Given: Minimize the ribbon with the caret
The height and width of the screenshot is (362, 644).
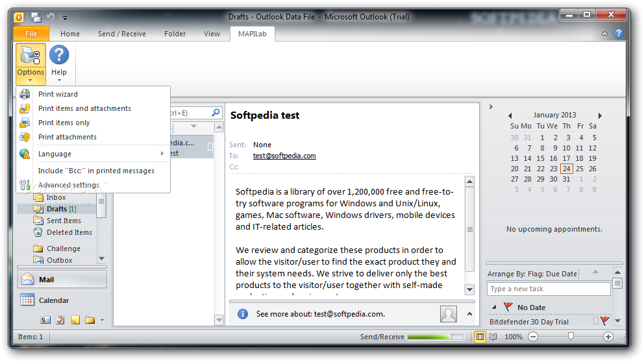Looking at the screenshot, I should [604, 34].
